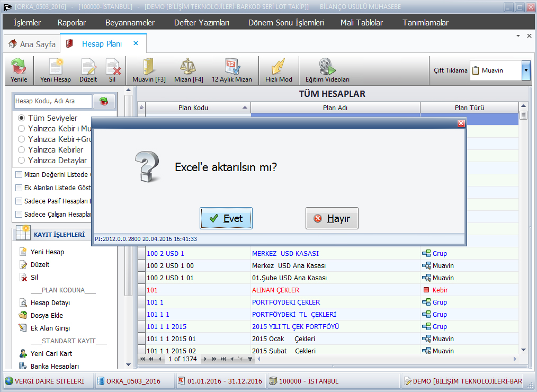Click the grid horizontal scrollbar right arrow
The height and width of the screenshot is (392, 537).
click(x=515, y=359)
